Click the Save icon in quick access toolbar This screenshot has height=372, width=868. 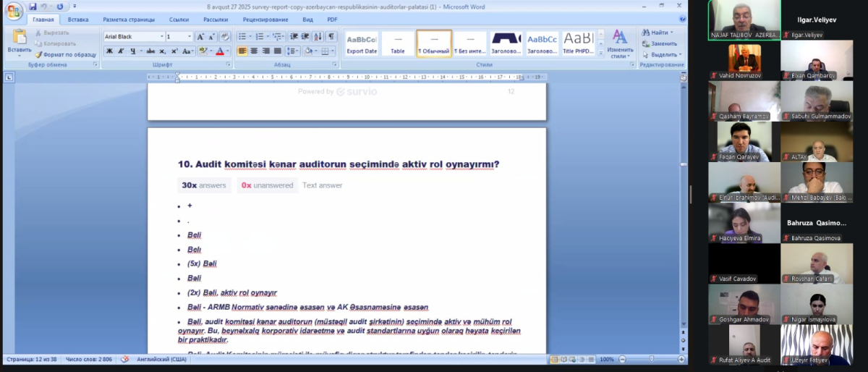[33, 7]
